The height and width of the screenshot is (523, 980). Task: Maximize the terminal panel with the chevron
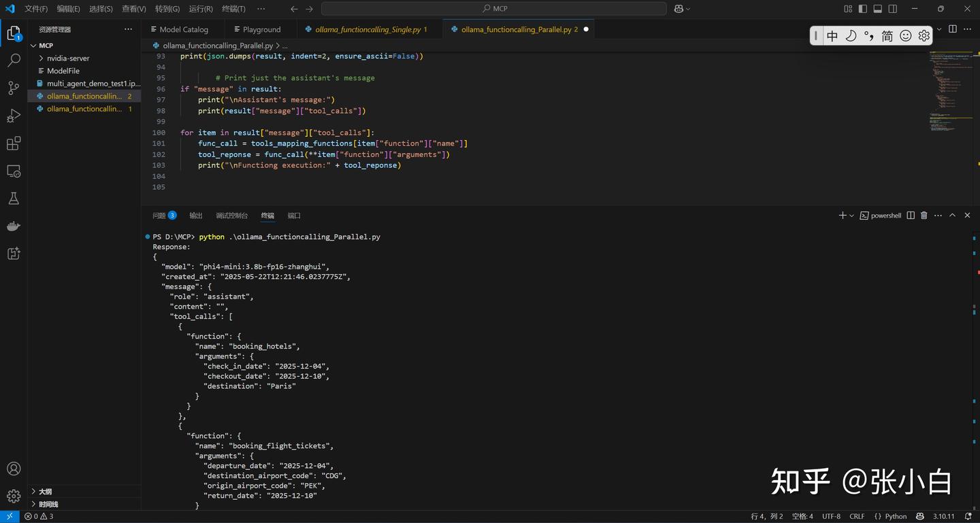952,216
